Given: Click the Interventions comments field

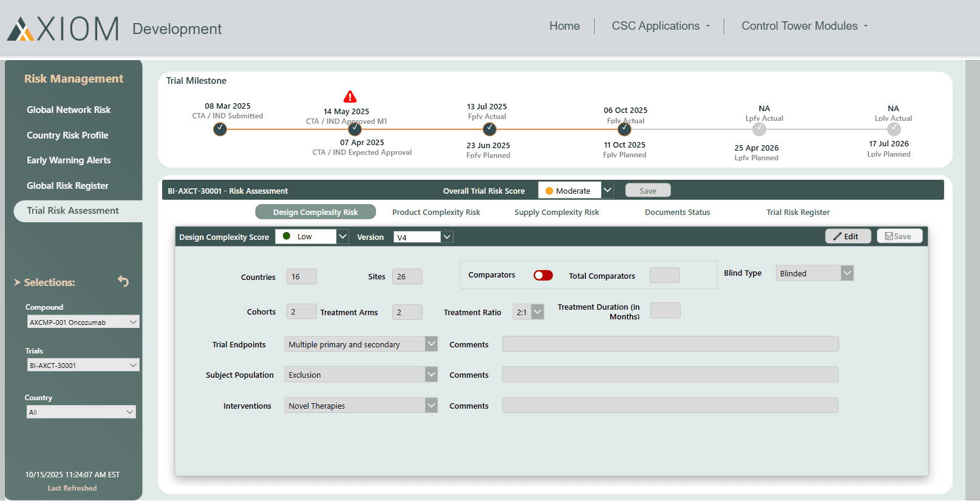Looking at the screenshot, I should point(670,405).
